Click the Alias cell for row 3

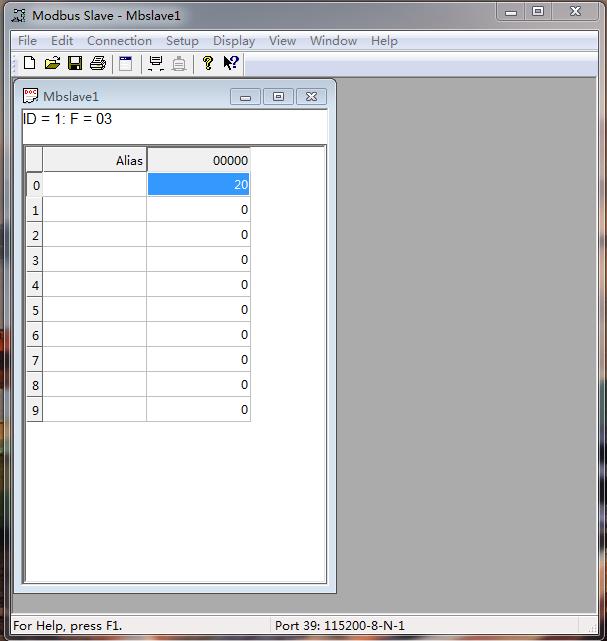[x=95, y=260]
